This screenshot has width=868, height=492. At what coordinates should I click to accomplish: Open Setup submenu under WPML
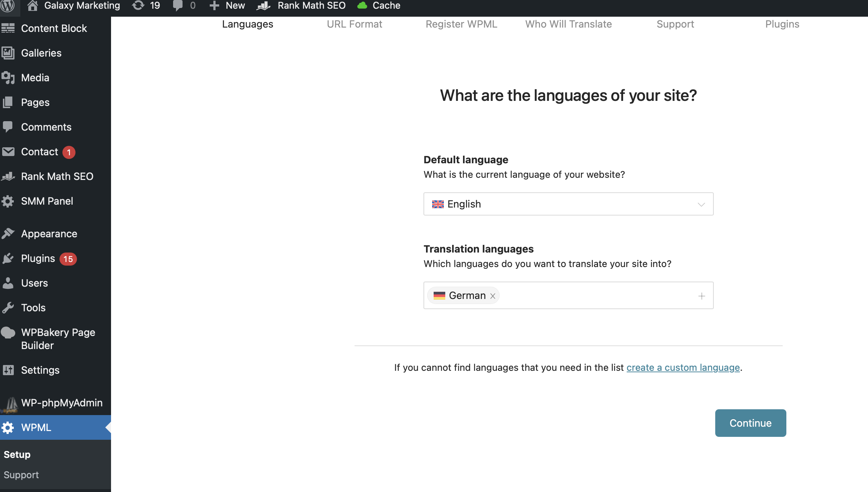click(17, 455)
